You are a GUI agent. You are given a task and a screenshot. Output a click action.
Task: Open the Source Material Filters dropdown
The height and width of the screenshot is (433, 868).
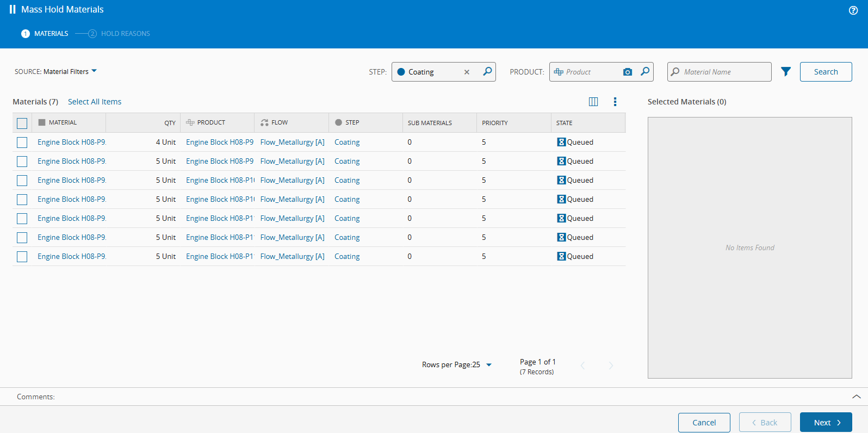point(55,71)
